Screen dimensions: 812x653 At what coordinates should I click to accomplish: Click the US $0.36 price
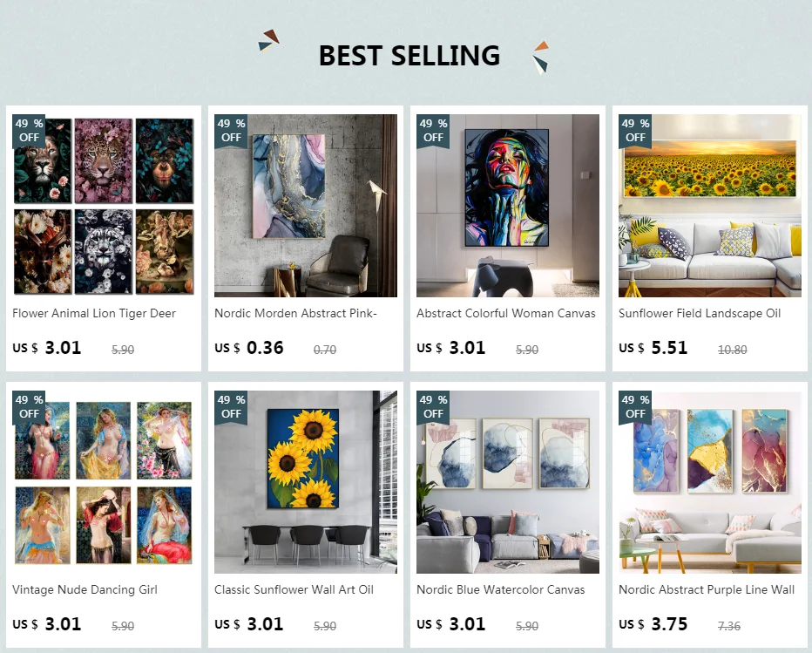(x=249, y=348)
